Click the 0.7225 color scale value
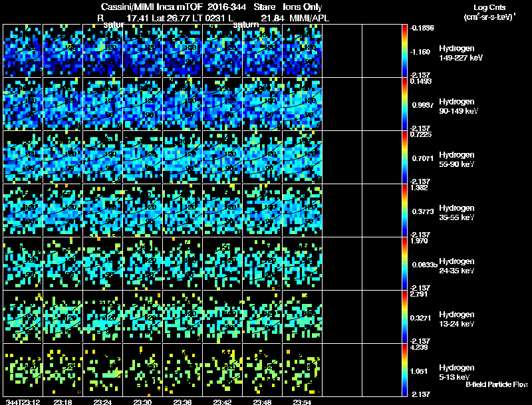Viewport: 532px width, 405px height. click(x=421, y=134)
